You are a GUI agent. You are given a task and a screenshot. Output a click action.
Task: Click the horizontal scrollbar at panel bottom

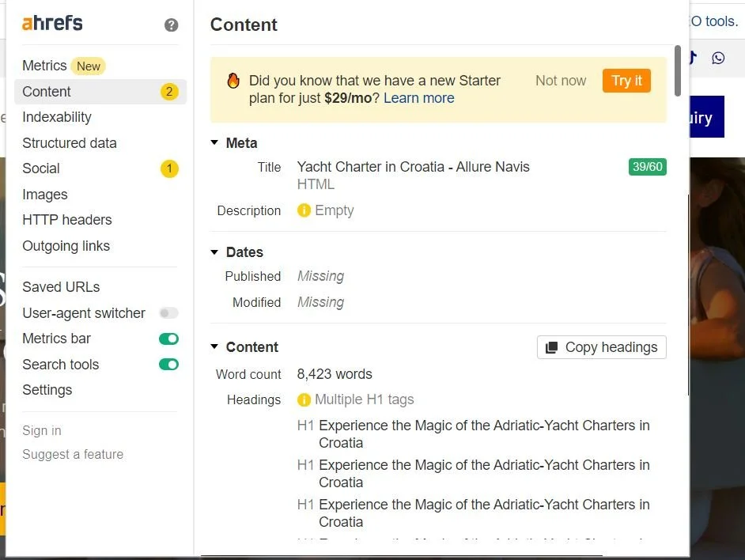click(x=402, y=554)
